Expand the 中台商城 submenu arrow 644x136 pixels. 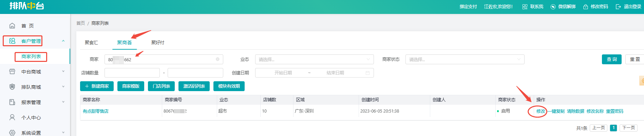pyautogui.click(x=63, y=72)
